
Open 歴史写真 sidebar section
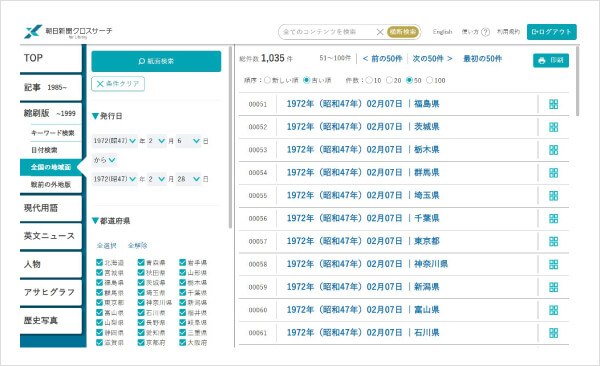pos(51,320)
